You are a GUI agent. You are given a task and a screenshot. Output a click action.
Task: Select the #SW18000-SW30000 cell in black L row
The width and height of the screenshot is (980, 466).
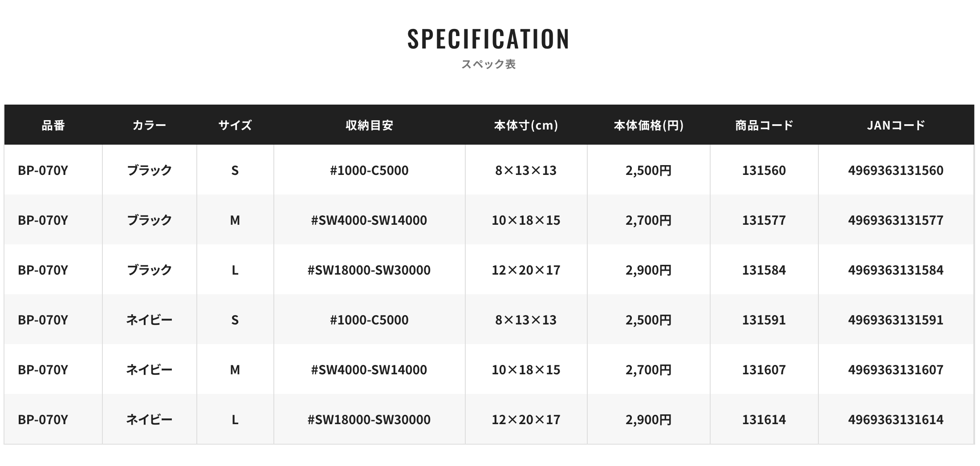[369, 270]
